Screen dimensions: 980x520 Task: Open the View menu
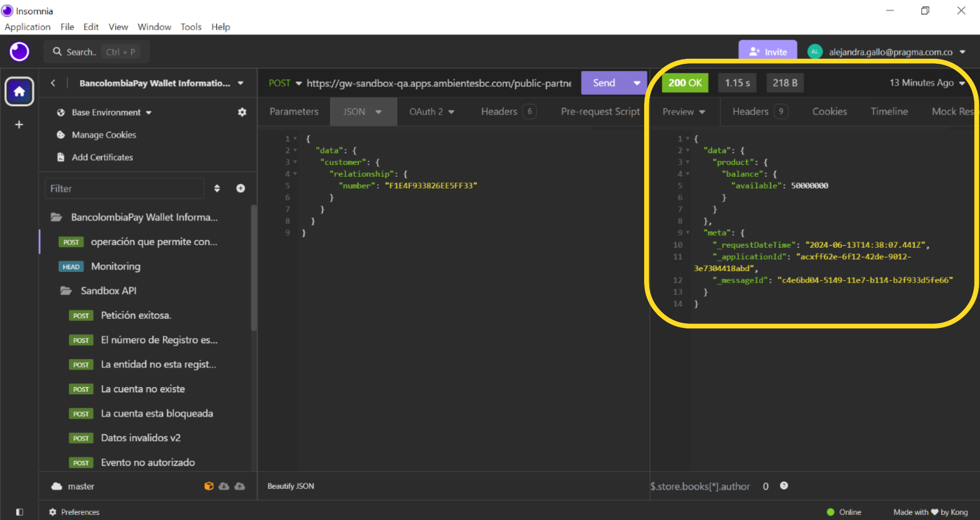118,27
